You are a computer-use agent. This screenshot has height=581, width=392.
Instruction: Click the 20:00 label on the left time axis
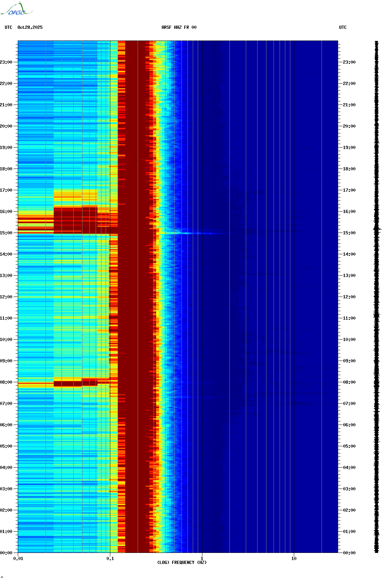point(6,126)
